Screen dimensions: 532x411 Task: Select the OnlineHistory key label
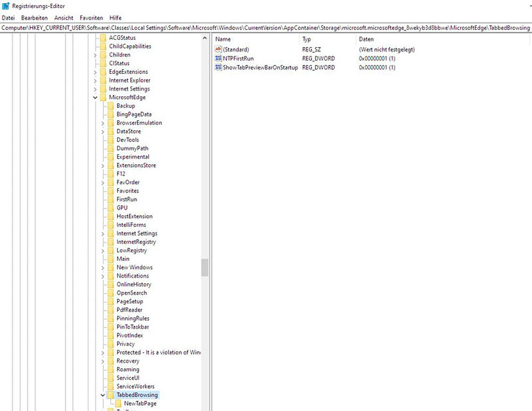134,284
